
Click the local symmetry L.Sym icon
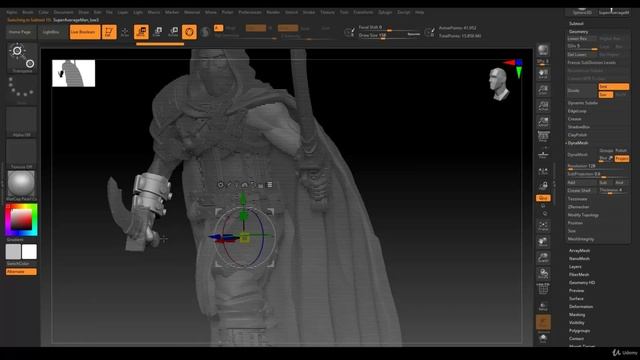coord(543,172)
